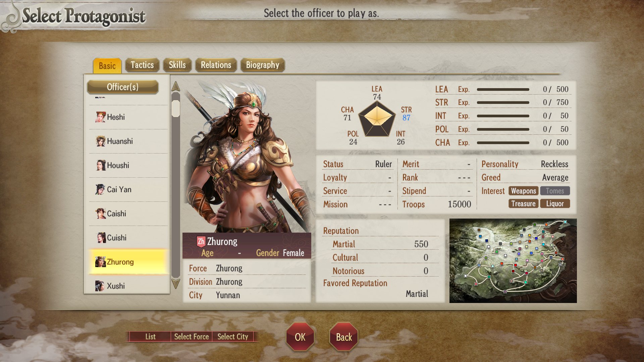644x362 pixels.
Task: Toggle the Weapons interest tag
Action: click(523, 191)
